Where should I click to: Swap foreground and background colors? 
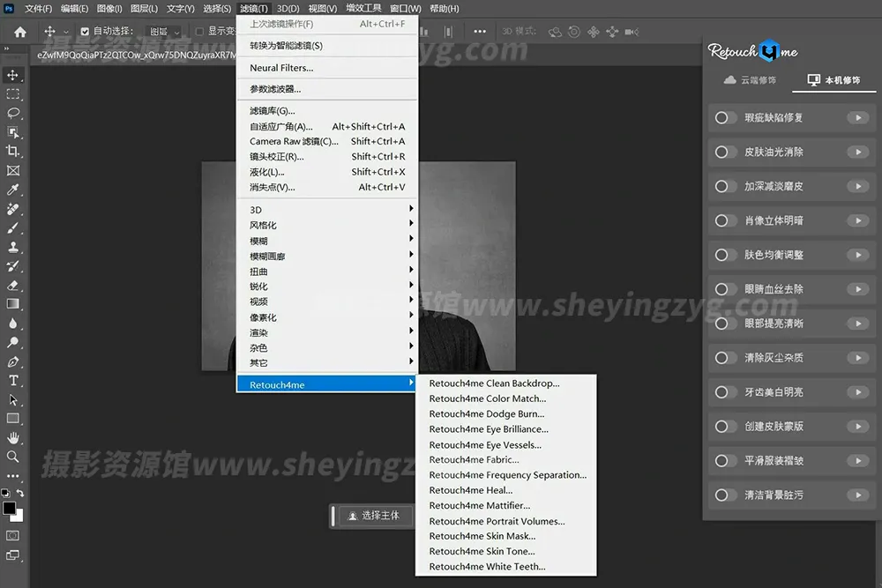pos(20,493)
